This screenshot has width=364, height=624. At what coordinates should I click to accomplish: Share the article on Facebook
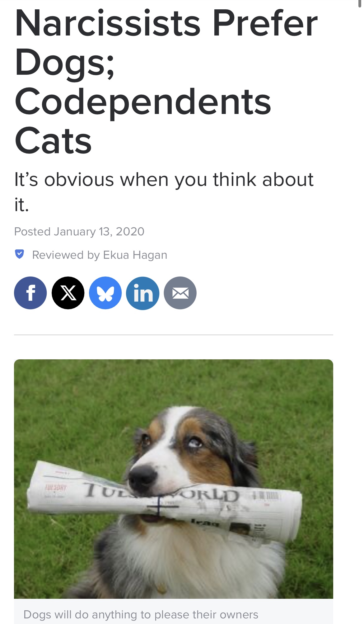(30, 293)
